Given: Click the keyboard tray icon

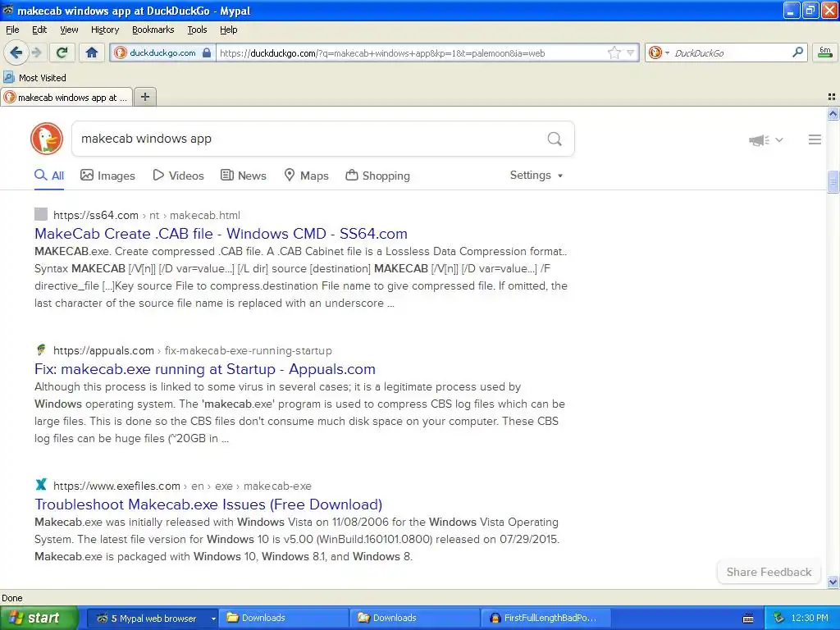Looking at the screenshot, I should pos(748,619).
